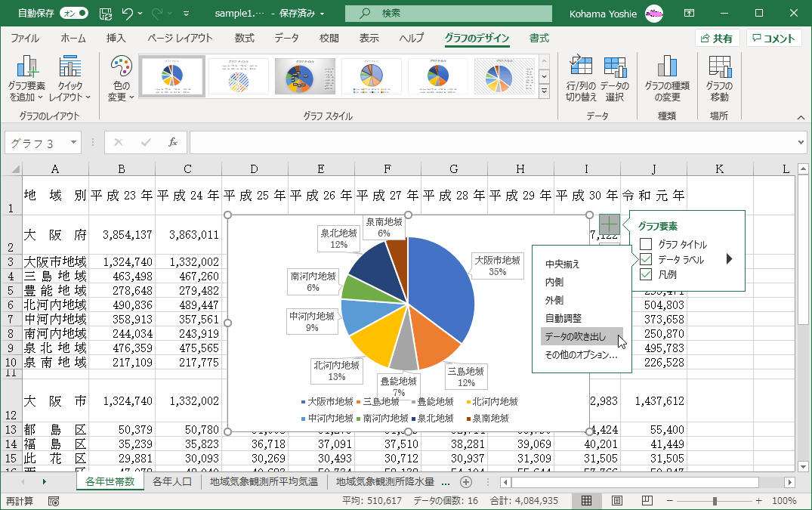This screenshot has width=812, height=510.
Task: Open the data label submenu arrow
Action: (729, 259)
